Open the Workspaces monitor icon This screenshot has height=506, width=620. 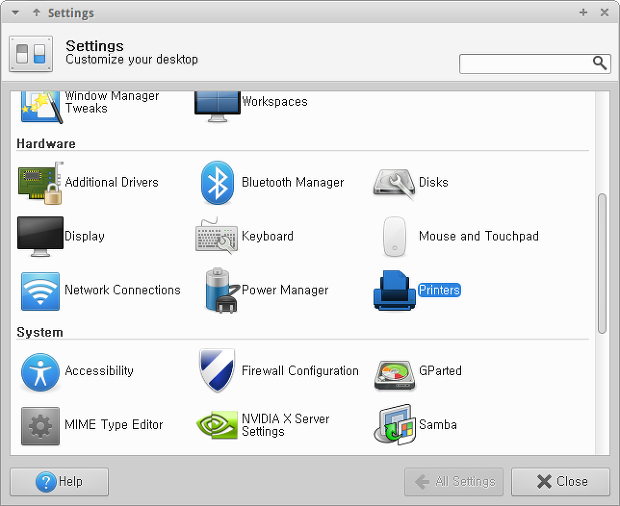click(217, 107)
